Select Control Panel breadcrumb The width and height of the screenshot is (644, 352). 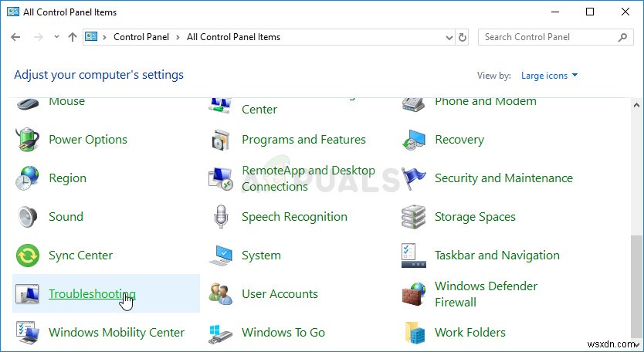pos(141,37)
